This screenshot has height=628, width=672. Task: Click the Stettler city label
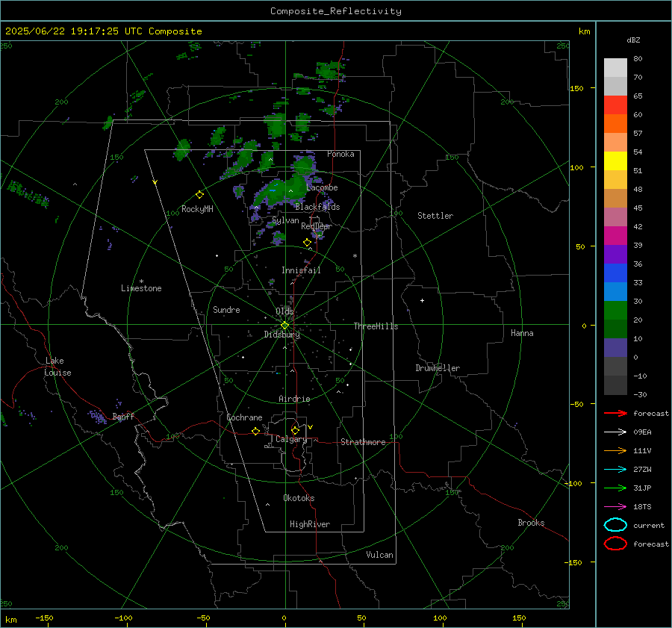tap(435, 216)
